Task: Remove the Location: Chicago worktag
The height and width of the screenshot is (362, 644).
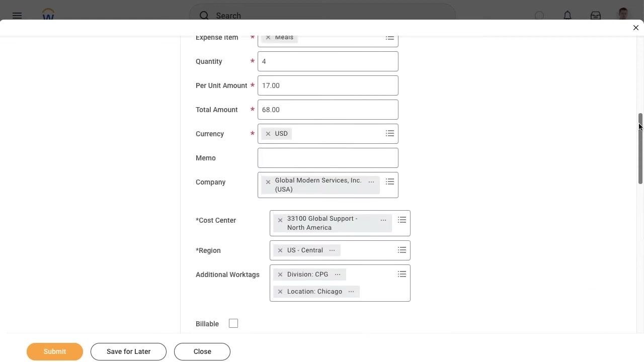Action: click(280, 292)
